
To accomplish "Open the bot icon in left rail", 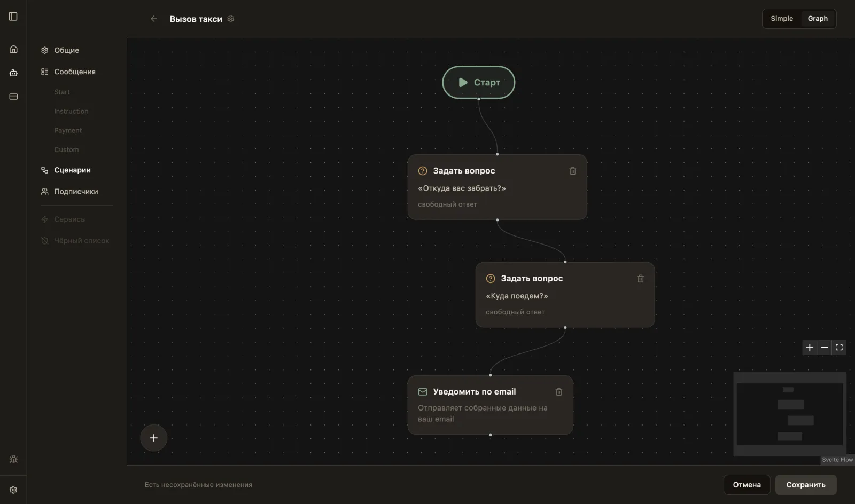I will point(13,73).
